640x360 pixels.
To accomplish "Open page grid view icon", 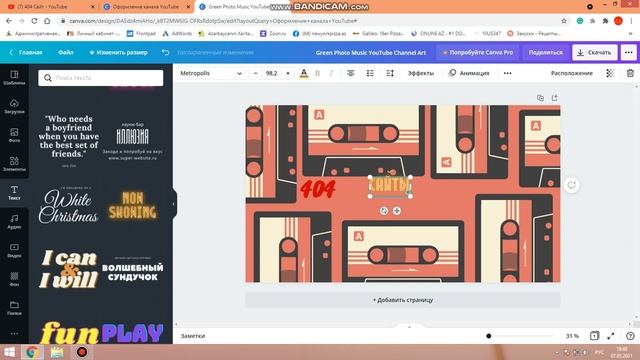I will click(594, 336).
